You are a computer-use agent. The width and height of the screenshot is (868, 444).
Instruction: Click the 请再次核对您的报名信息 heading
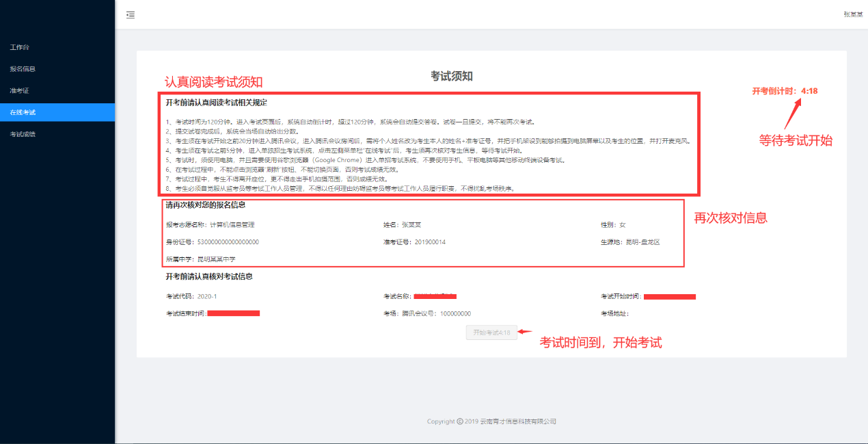click(x=205, y=205)
